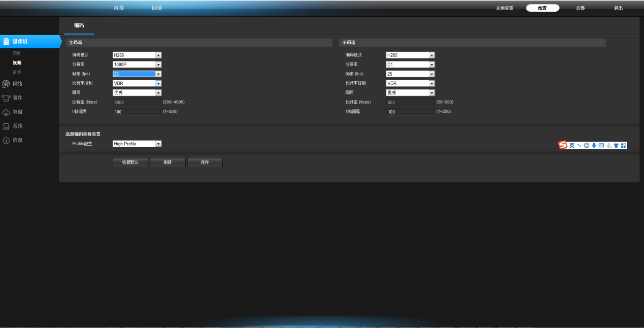Click the 恢复默认 button

pyautogui.click(x=130, y=162)
